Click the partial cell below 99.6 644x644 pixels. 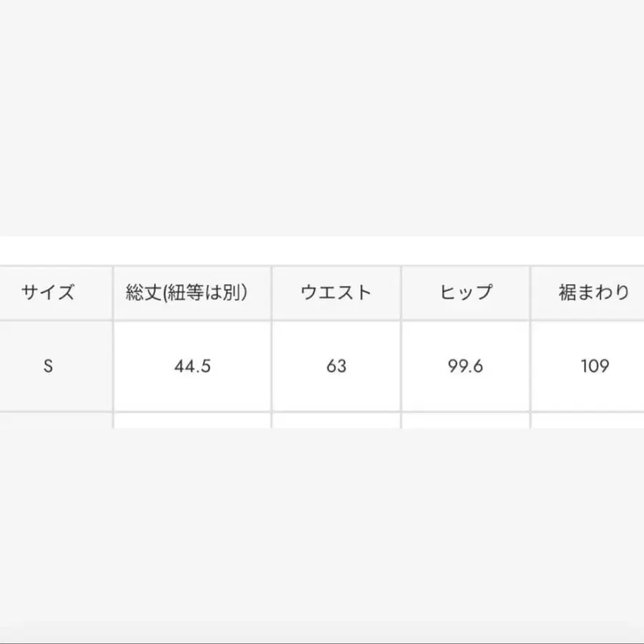(x=465, y=421)
